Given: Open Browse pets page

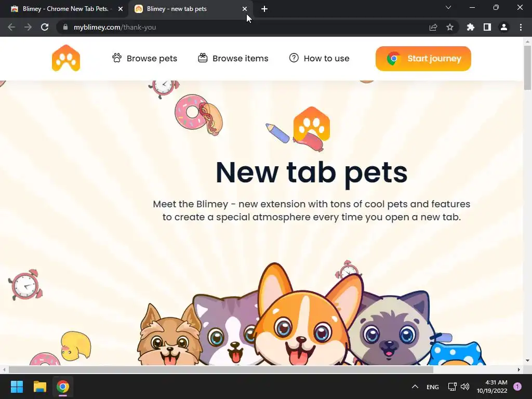Looking at the screenshot, I should click(x=144, y=58).
